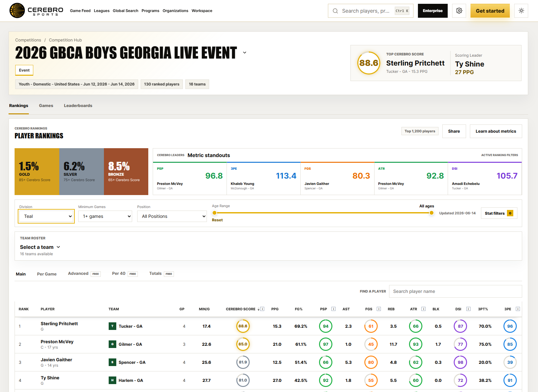Switch to the Leaderboards tab
538x392 pixels.
pos(78,106)
